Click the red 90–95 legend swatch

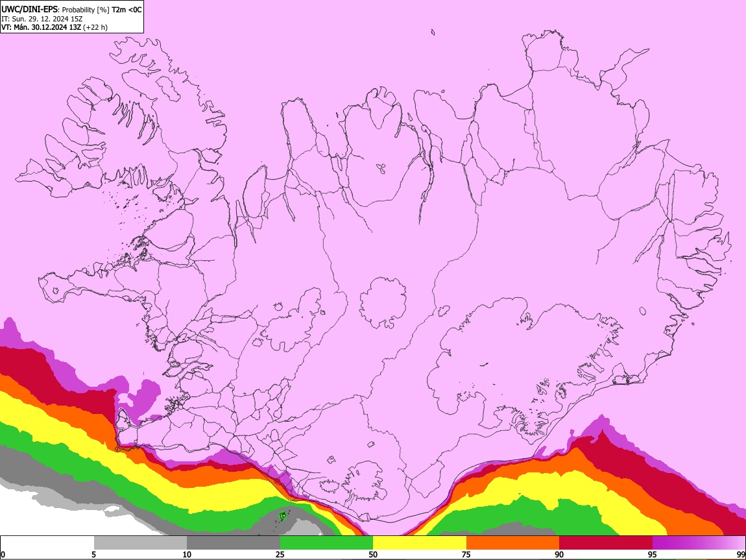pyautogui.click(x=606, y=543)
